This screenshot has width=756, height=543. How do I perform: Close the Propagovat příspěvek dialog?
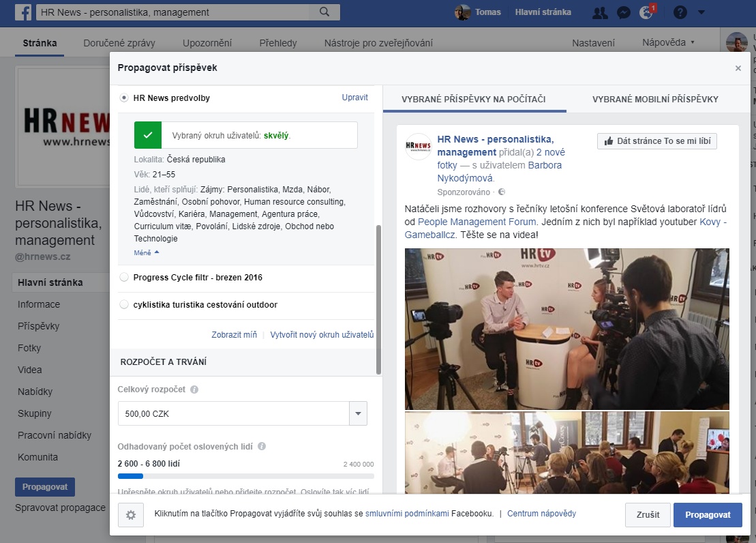click(x=738, y=68)
